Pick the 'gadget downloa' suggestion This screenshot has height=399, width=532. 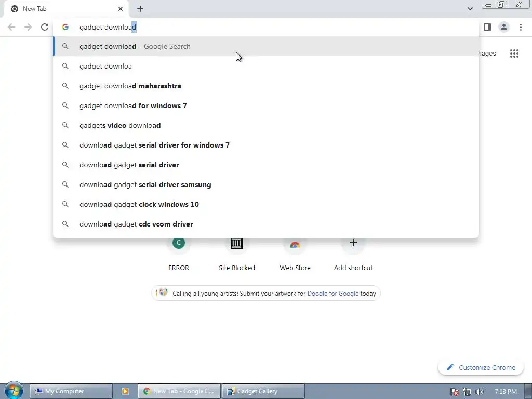point(266,66)
